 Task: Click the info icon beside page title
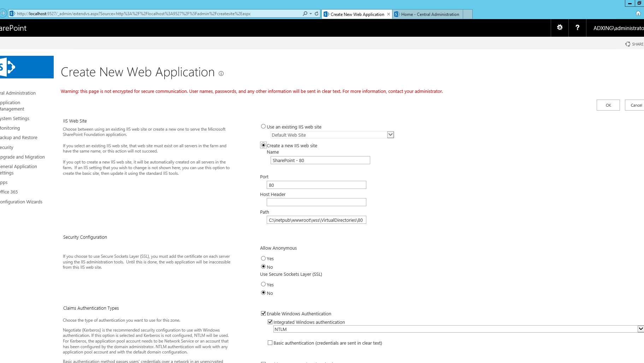pyautogui.click(x=221, y=73)
